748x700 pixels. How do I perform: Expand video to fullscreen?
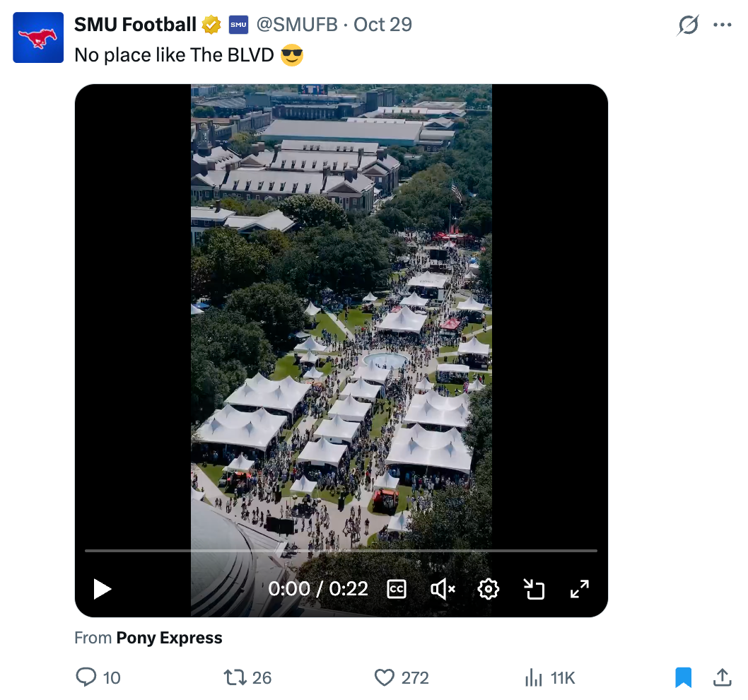(x=580, y=589)
